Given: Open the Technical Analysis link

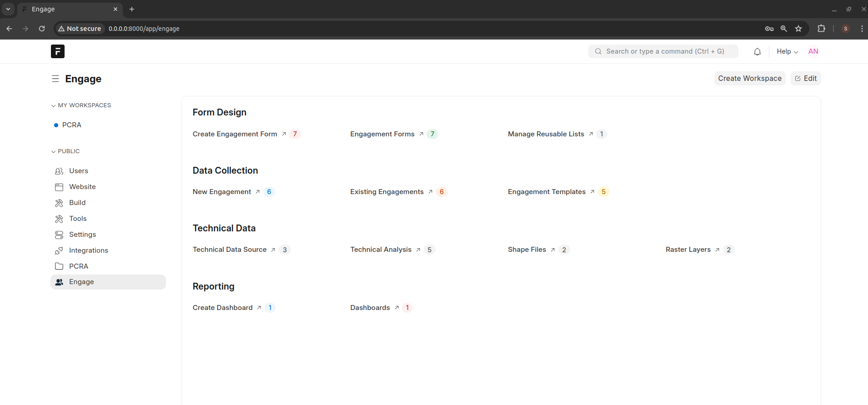Looking at the screenshot, I should 381,250.
